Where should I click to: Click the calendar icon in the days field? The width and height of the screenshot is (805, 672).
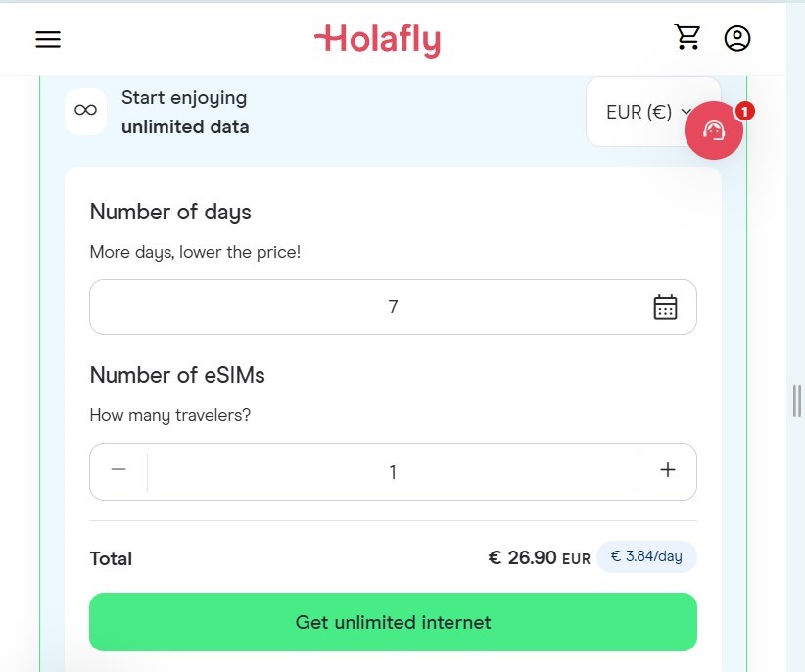[x=665, y=307]
